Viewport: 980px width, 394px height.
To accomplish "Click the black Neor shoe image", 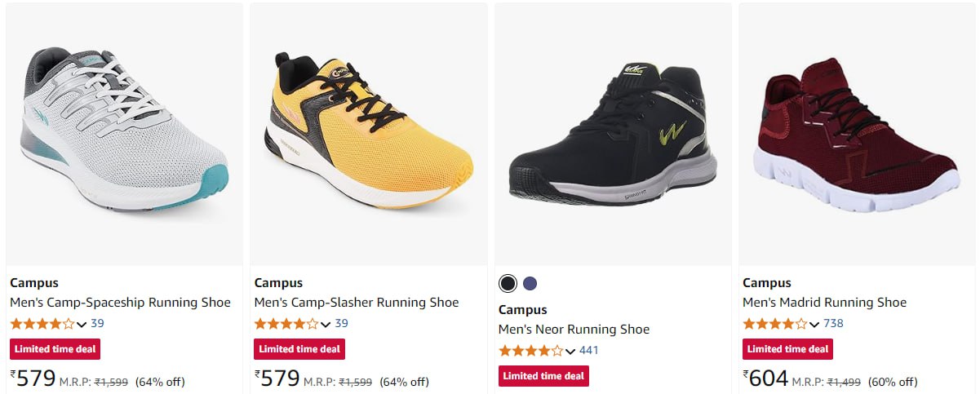I will click(x=613, y=133).
